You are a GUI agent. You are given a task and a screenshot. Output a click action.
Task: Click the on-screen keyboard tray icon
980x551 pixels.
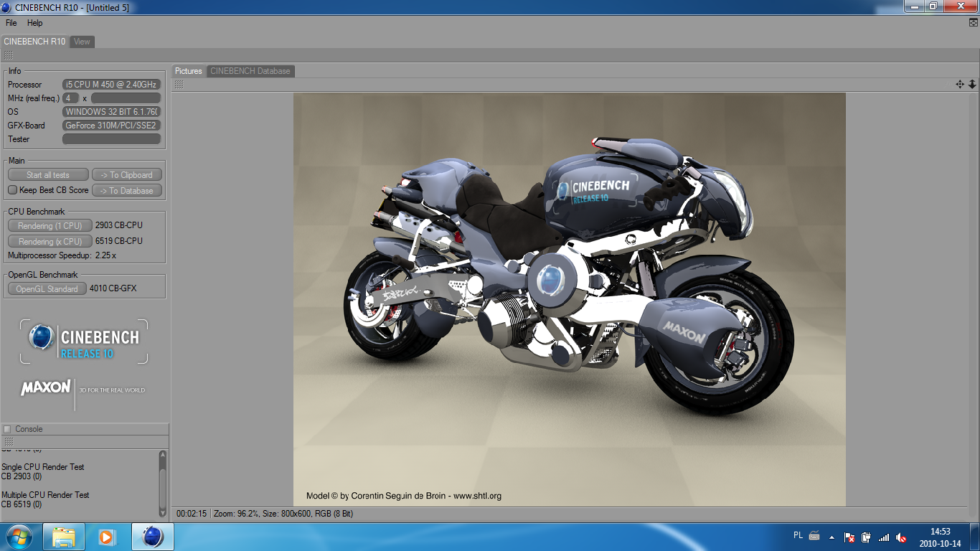[814, 535]
